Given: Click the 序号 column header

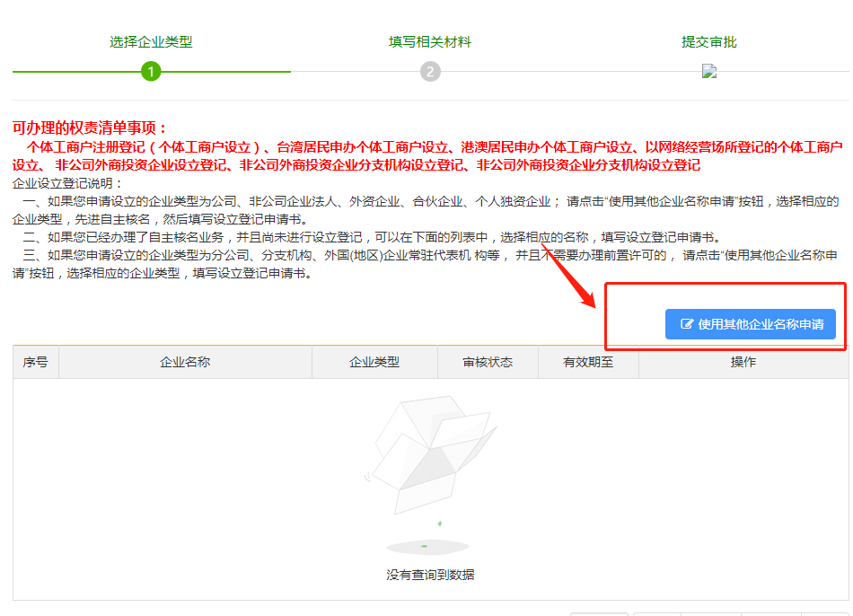Looking at the screenshot, I should [x=35, y=362].
